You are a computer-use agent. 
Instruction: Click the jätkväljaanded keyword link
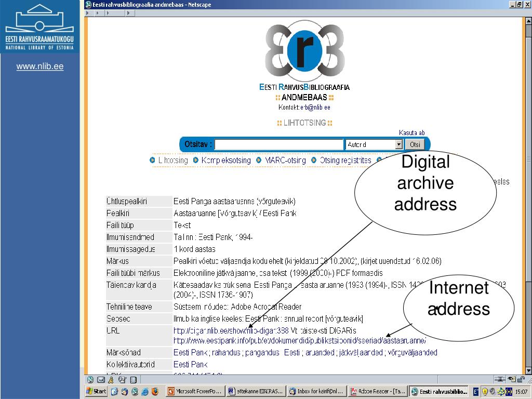[361, 353]
